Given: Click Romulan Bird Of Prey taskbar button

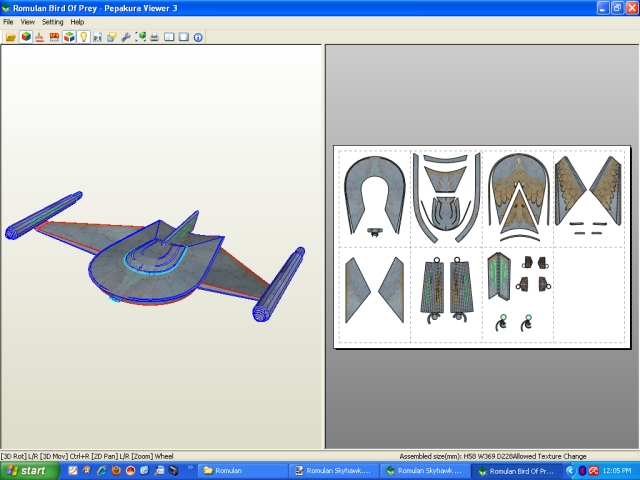Looking at the screenshot, I should pos(517,471).
